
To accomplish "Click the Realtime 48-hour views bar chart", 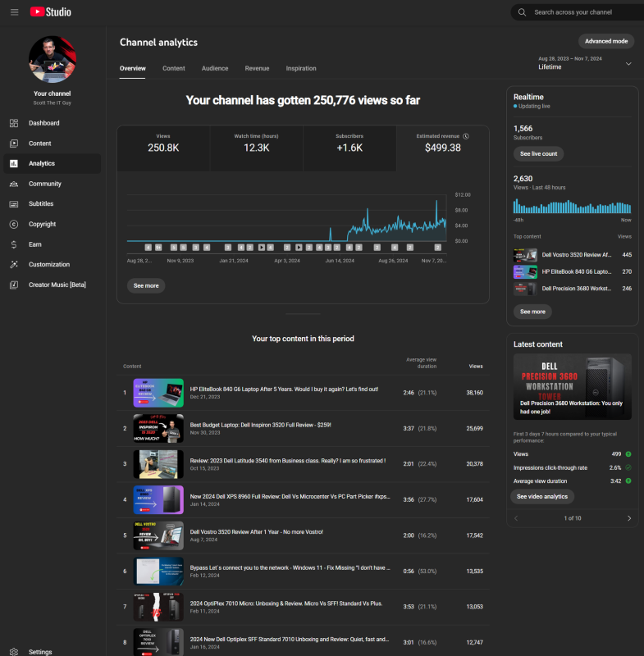I will click(572, 207).
